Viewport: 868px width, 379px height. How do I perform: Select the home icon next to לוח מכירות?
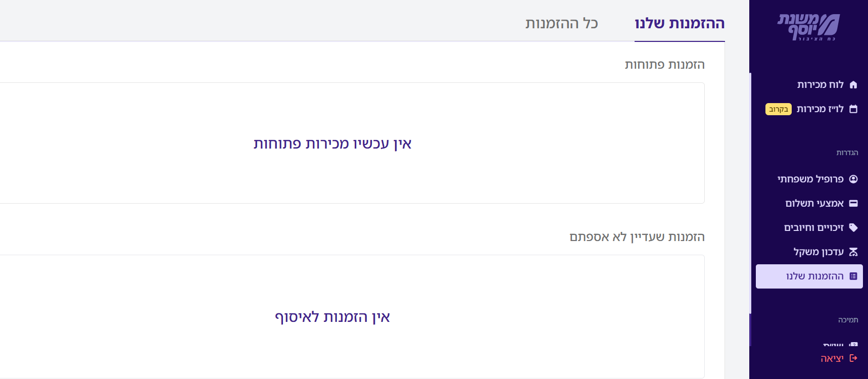(x=852, y=84)
